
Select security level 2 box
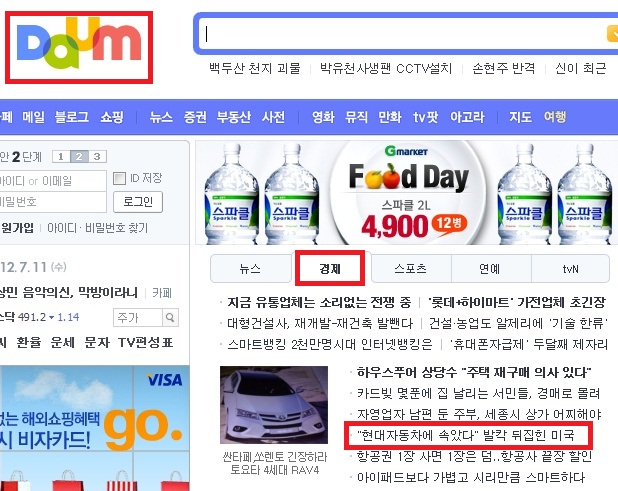79,157
